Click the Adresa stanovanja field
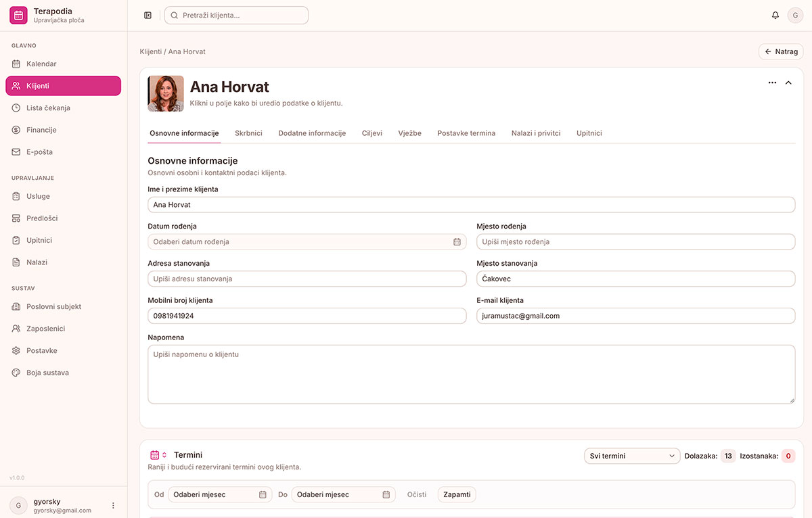 [x=307, y=279]
